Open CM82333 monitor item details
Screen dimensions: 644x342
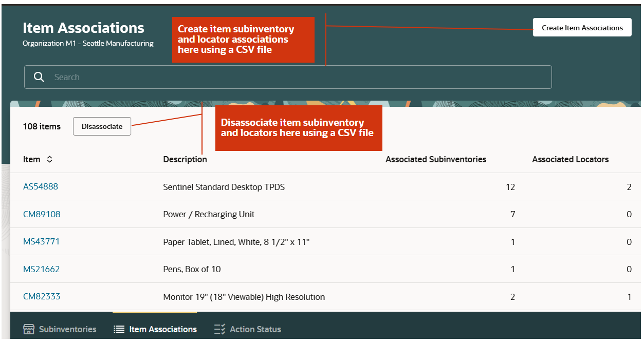42,296
